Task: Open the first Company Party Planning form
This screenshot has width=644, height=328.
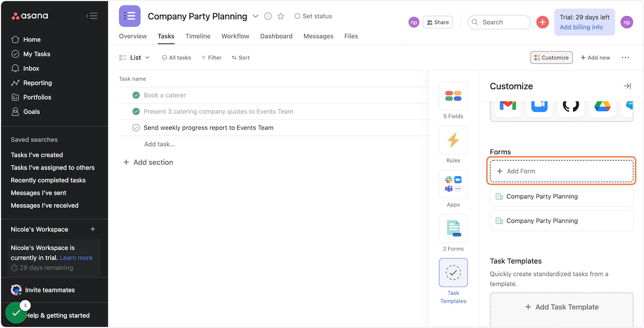Action: pos(562,196)
